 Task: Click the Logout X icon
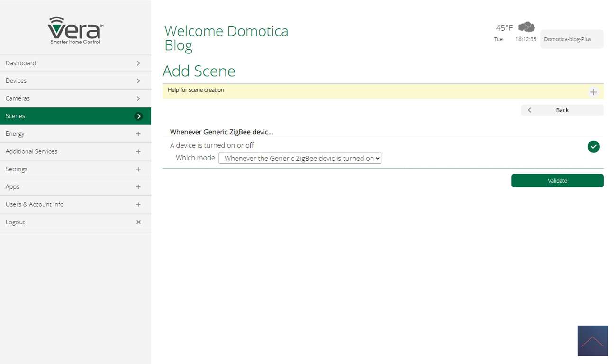[138, 222]
